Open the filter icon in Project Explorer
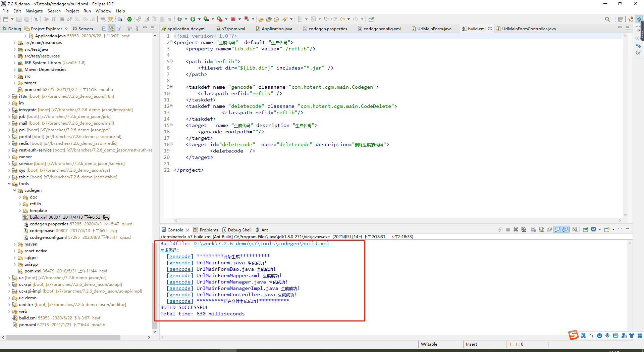The width and height of the screenshot is (644, 352). tap(119, 29)
